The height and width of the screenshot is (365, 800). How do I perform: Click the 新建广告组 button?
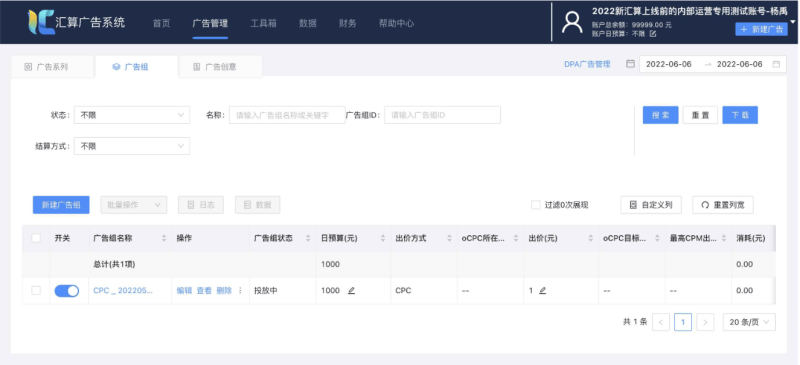click(61, 205)
